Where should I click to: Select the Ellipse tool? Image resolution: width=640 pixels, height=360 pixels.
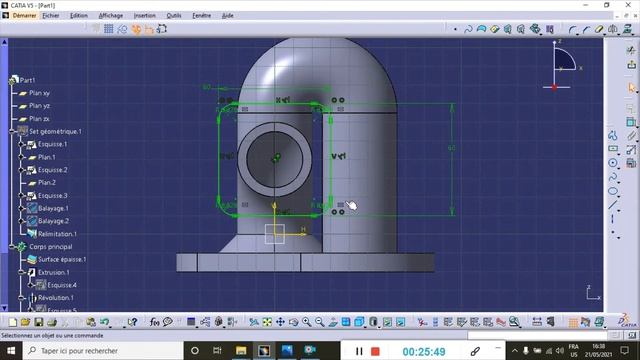613,191
